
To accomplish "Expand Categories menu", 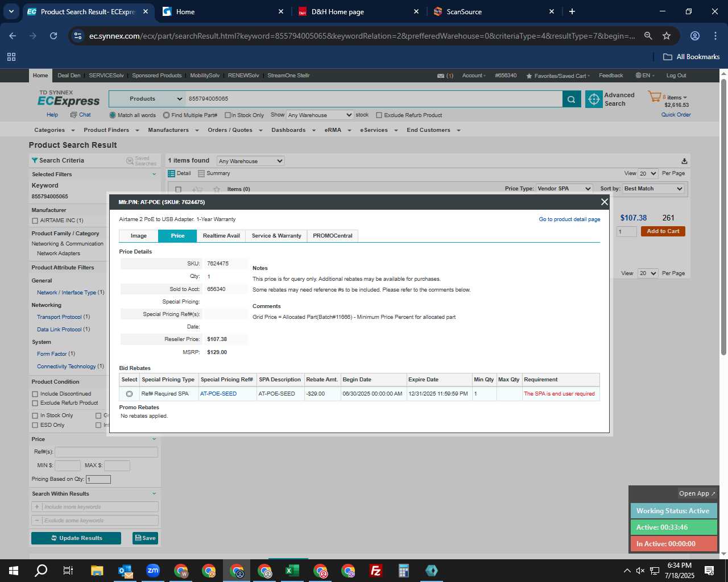I will tap(54, 130).
